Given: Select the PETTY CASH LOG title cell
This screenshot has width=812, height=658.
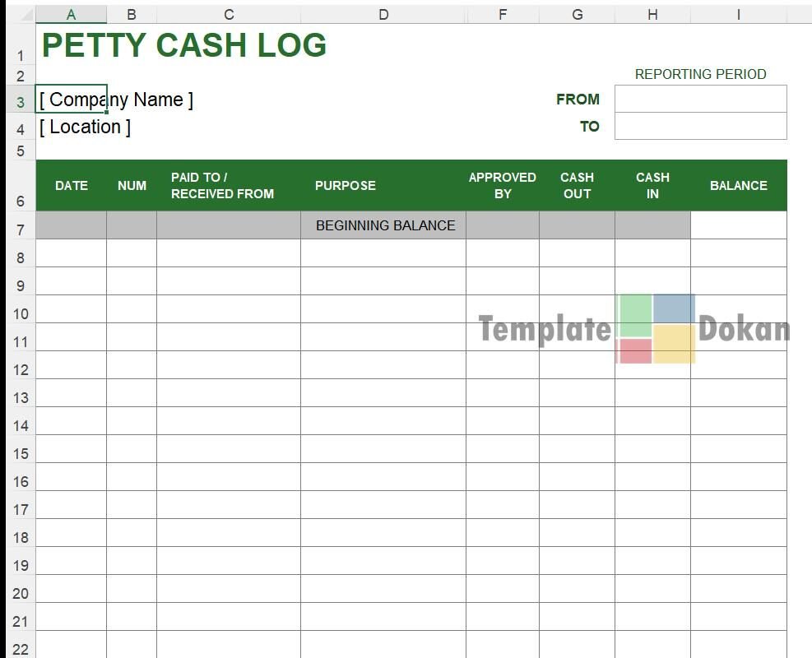Looking at the screenshot, I should point(183,46).
